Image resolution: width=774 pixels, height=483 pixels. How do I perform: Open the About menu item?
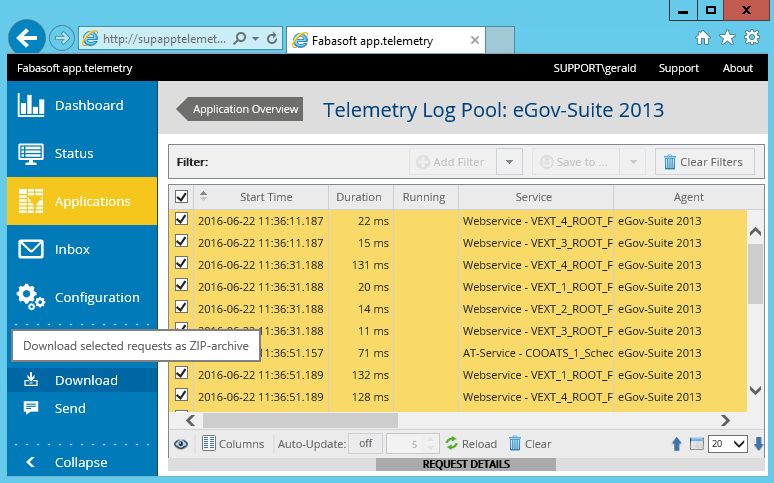[737, 68]
